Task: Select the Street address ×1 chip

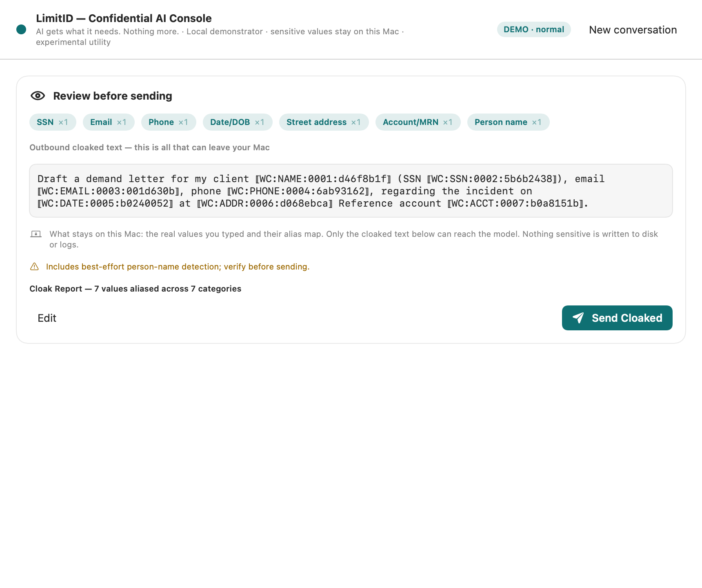Action: [324, 122]
